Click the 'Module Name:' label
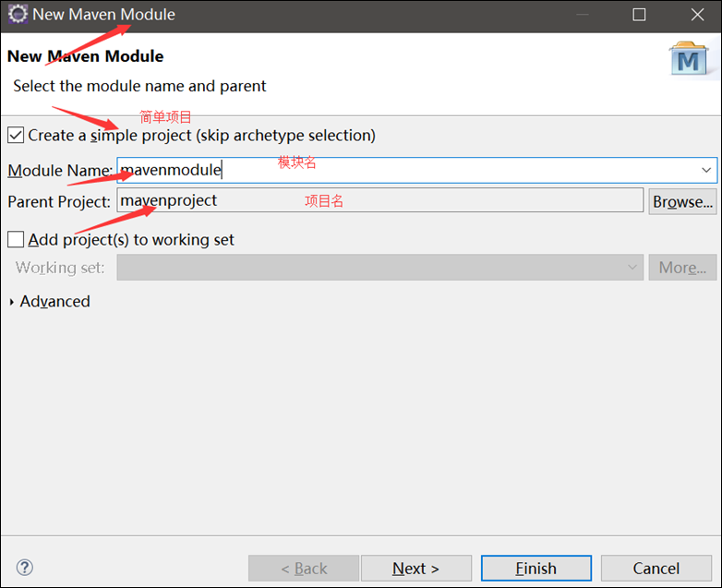Image resolution: width=722 pixels, height=588 pixels. click(60, 171)
